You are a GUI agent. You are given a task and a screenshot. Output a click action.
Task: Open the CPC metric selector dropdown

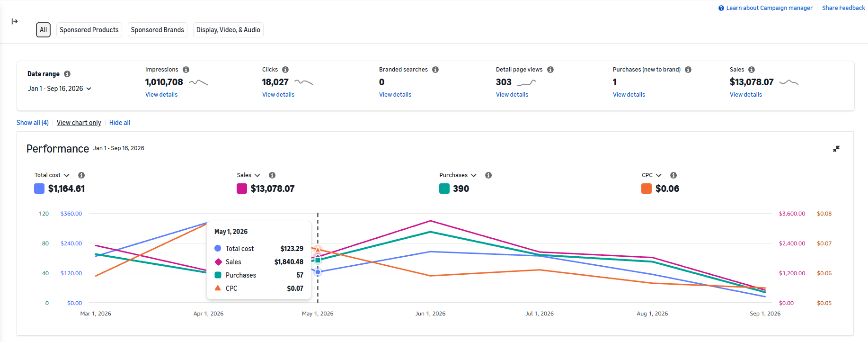(652, 175)
